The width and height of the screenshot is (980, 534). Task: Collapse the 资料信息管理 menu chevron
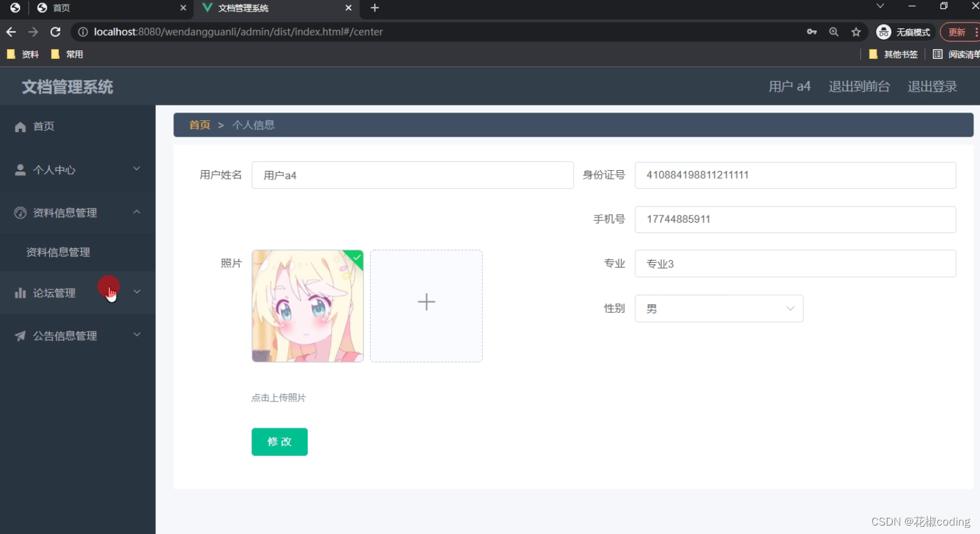pos(136,212)
